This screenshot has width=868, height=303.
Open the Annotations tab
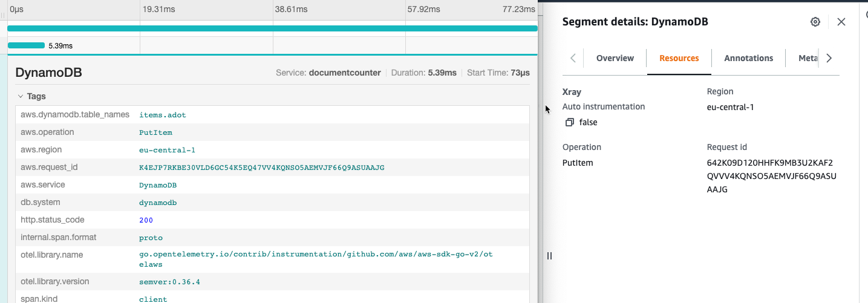749,58
